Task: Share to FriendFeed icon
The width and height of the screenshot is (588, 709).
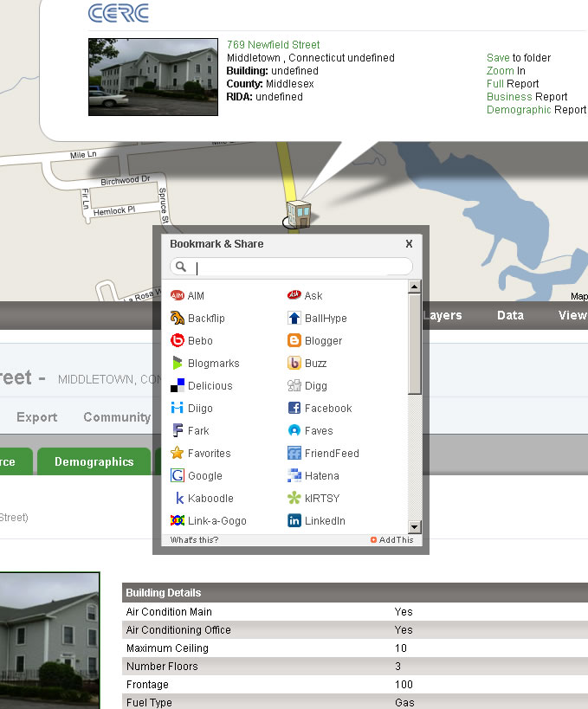Action: 294,453
